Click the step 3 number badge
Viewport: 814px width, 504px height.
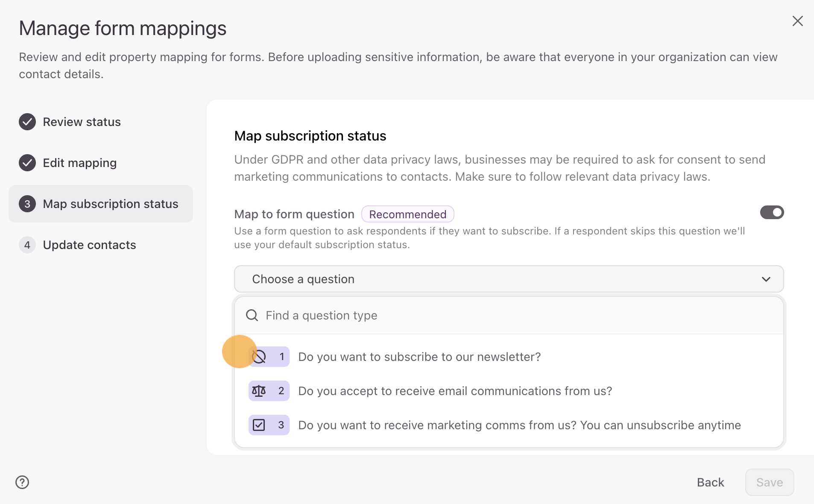click(x=27, y=204)
